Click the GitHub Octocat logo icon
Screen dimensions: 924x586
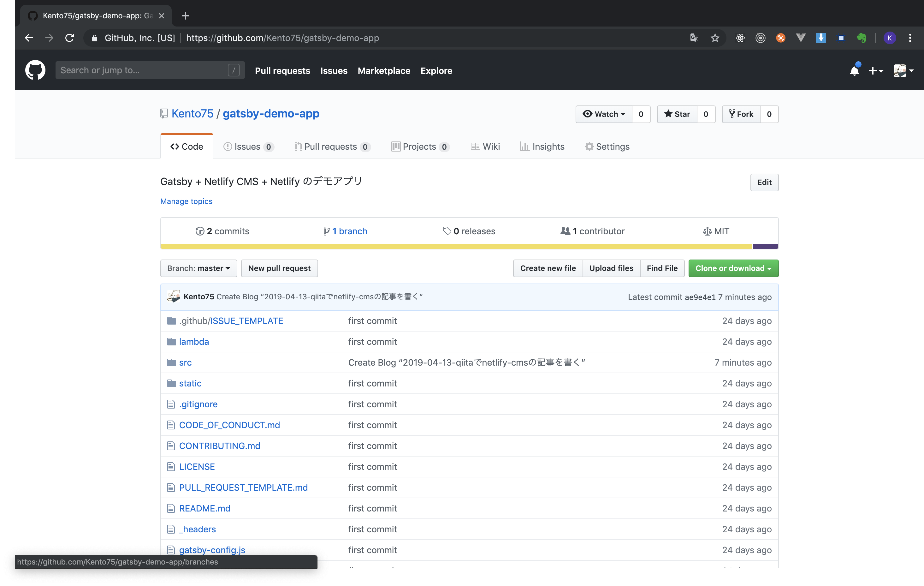pyautogui.click(x=35, y=70)
